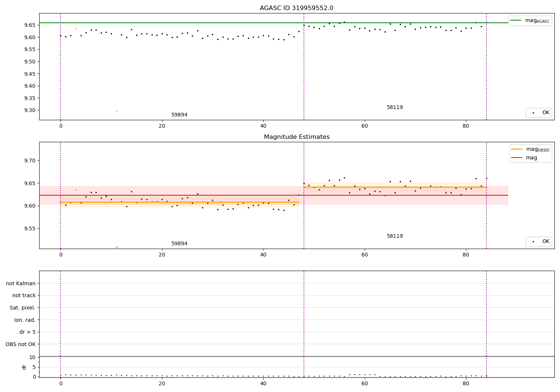The width and height of the screenshot is (560, 392).
Task: Click the 'Ion. rad.' axis label
Action: click(x=25, y=320)
